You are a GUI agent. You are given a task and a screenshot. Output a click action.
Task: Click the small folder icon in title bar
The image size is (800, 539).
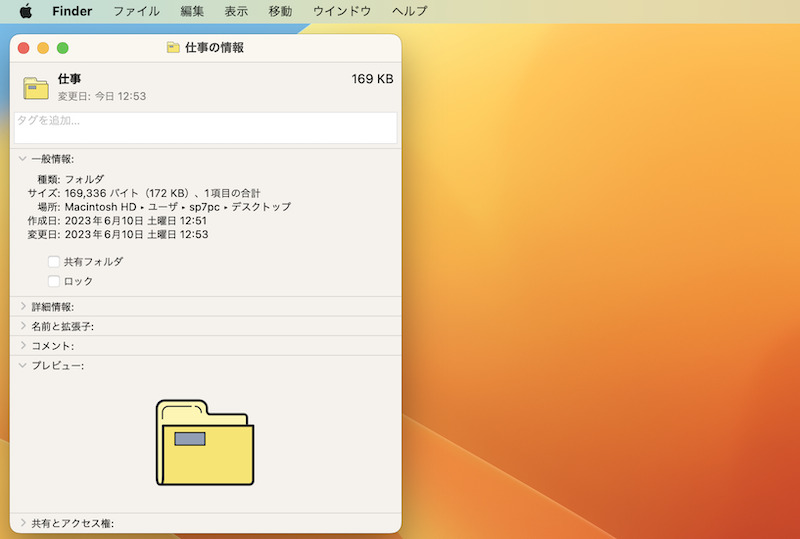click(x=173, y=47)
